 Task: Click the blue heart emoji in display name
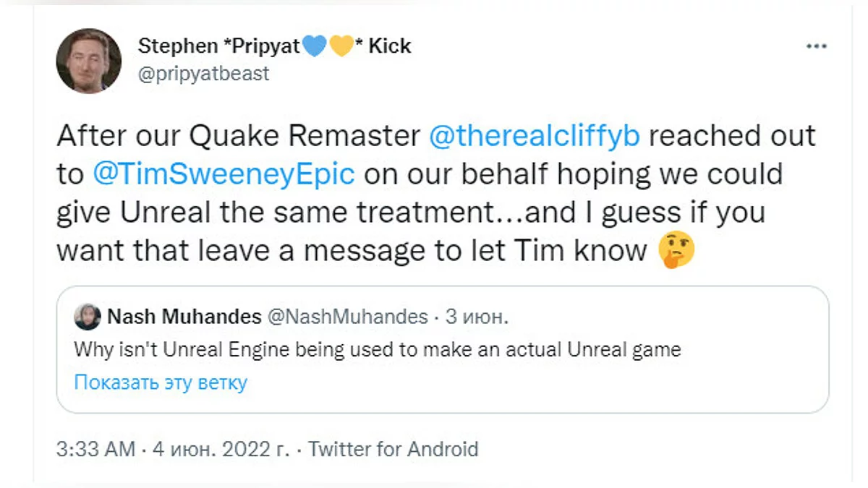pyautogui.click(x=315, y=46)
